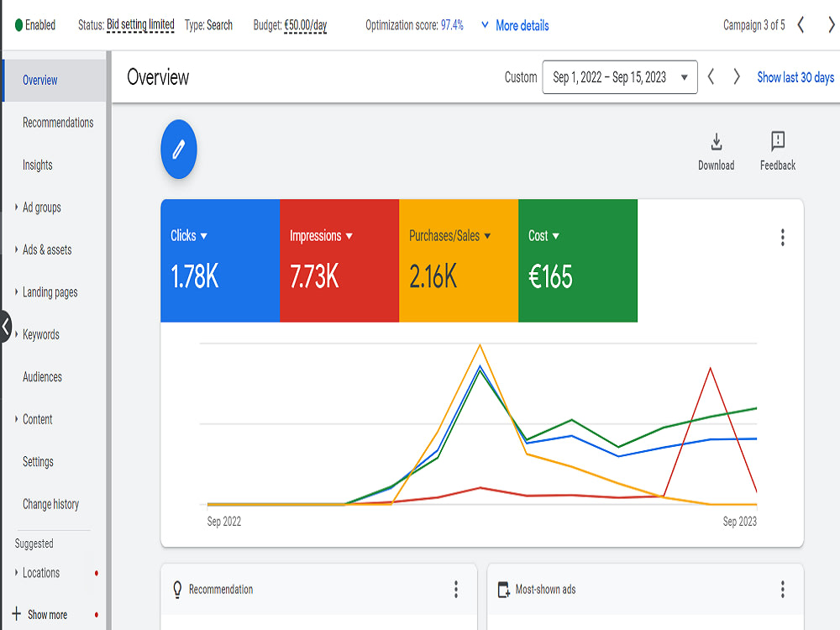Expand Ads & assets in sidebar
Viewport: 840px width, 630px height.
coord(16,249)
